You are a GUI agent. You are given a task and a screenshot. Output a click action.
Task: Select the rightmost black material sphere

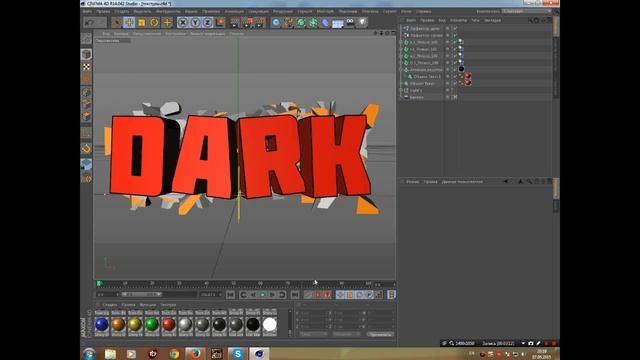tap(253, 324)
